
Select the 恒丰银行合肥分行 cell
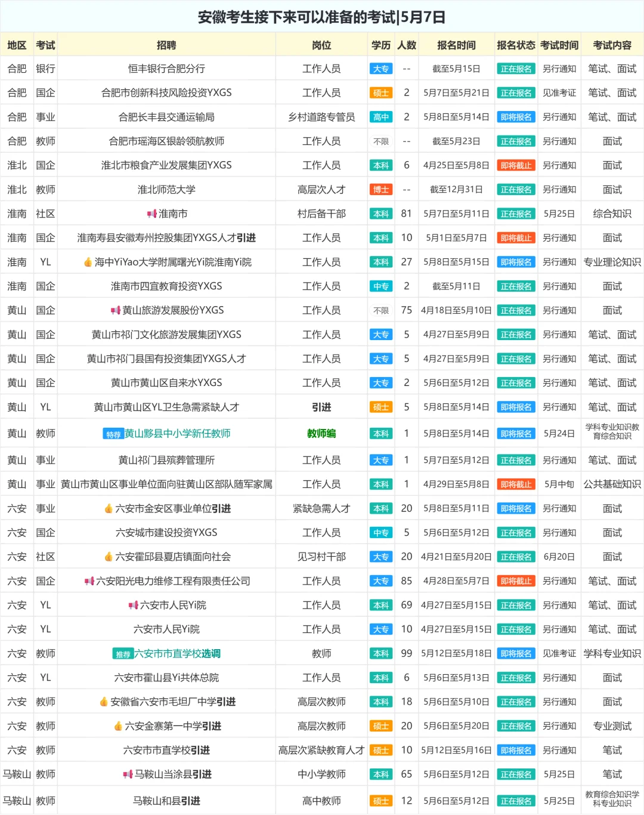(x=166, y=69)
